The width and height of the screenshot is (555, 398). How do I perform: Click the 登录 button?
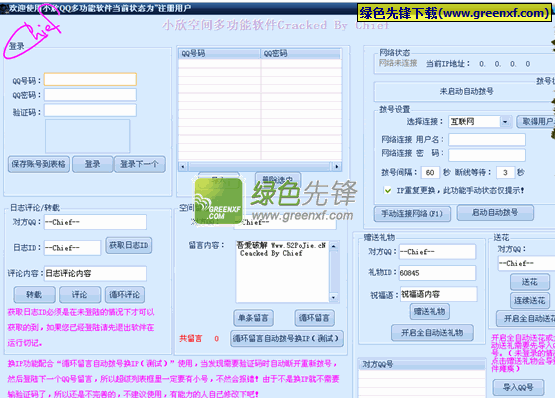click(92, 164)
